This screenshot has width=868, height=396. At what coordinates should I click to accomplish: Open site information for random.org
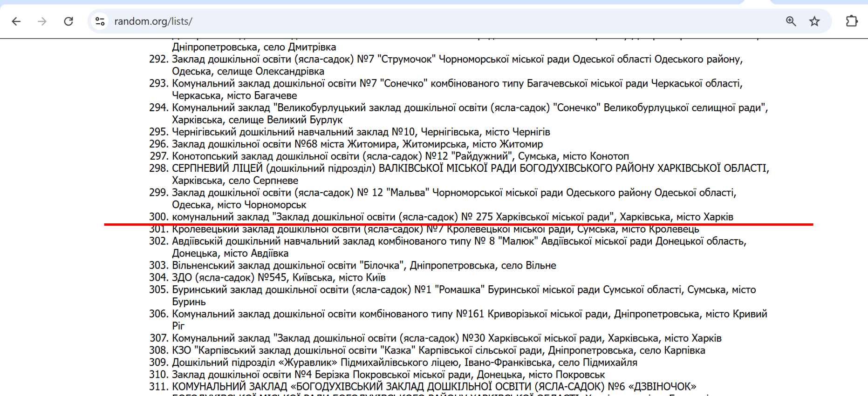[100, 21]
